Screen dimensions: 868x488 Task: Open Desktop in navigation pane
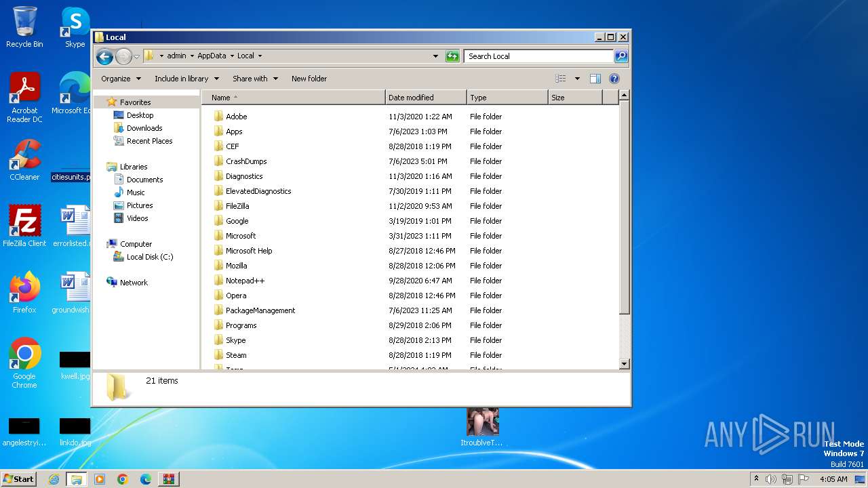coord(140,115)
